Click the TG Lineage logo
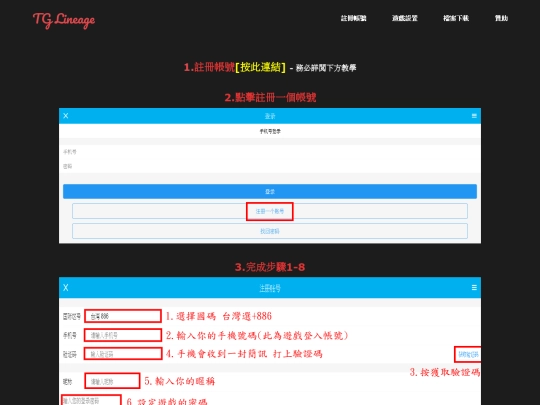The width and height of the screenshot is (540, 405). (x=64, y=20)
